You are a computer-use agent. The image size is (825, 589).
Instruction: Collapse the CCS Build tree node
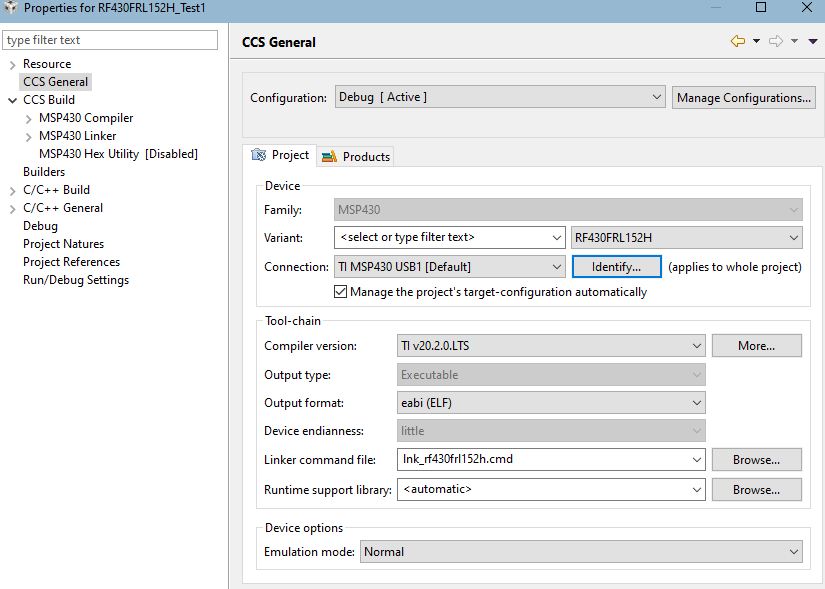coord(13,100)
